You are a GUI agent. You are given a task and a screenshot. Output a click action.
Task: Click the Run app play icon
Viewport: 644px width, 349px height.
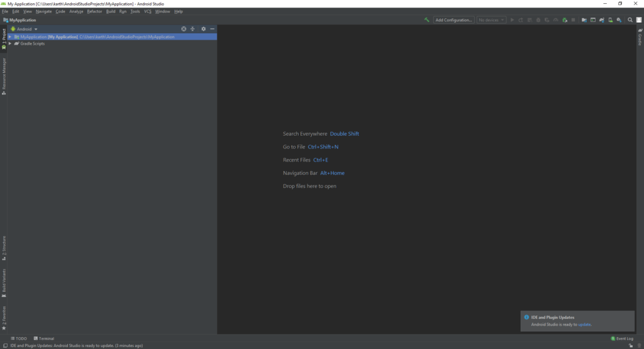click(512, 19)
